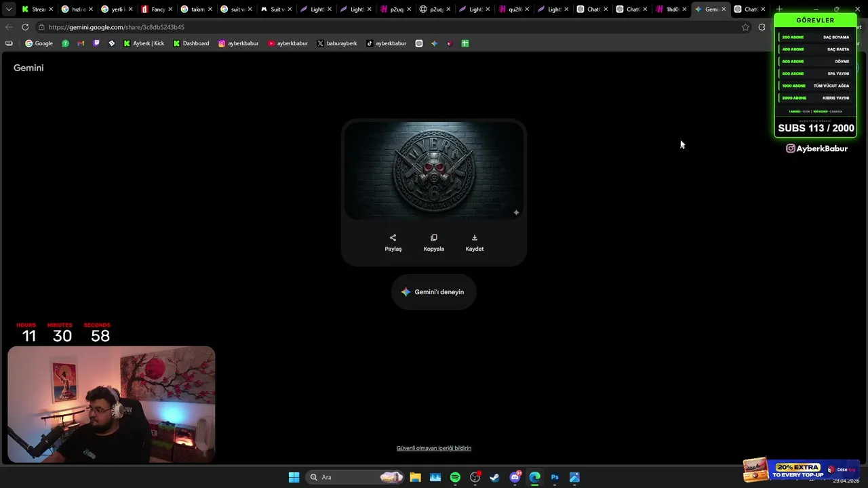Click the Gemini'ı deneyin button
Viewport: 868px width, 488px height.
click(434, 292)
